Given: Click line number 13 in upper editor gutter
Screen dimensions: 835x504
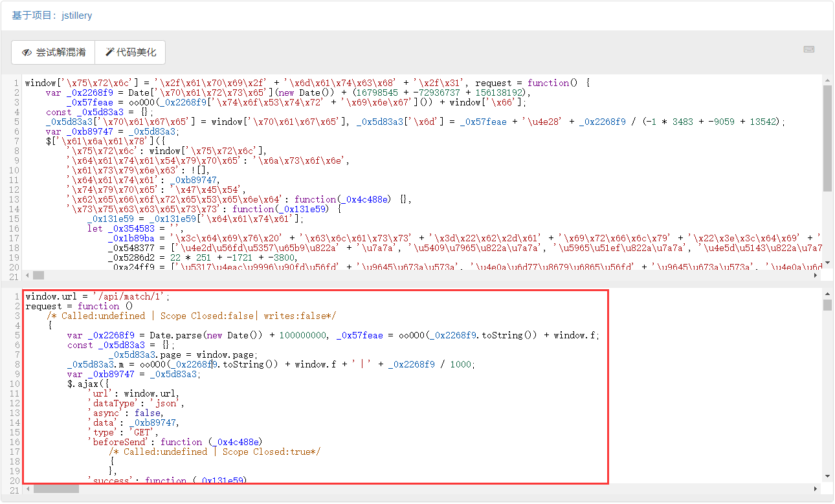Looking at the screenshot, I should [x=14, y=199].
